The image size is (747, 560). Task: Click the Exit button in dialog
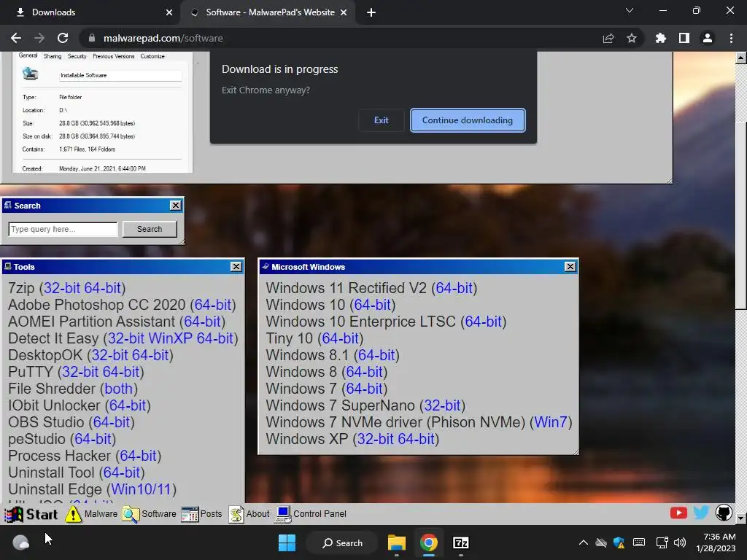click(381, 120)
